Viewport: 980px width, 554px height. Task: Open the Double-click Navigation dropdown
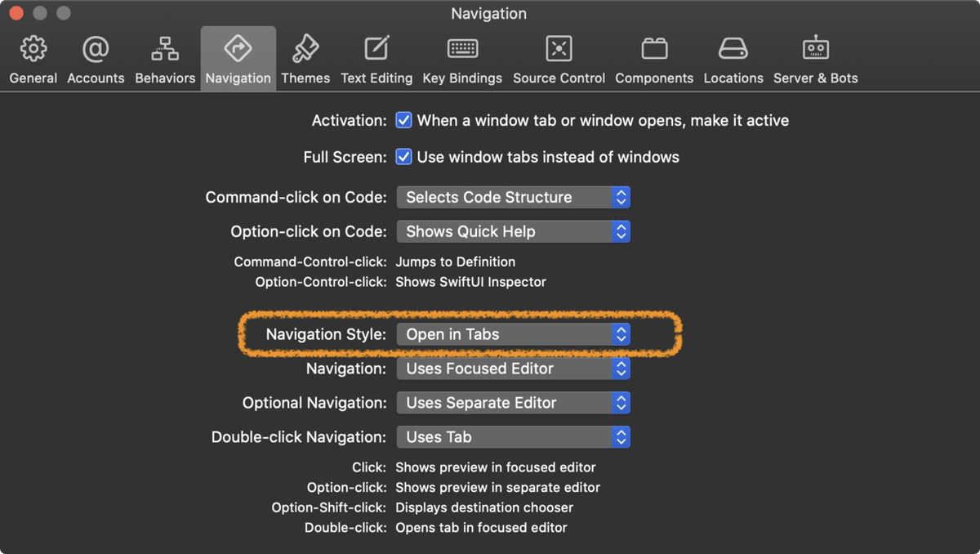513,437
